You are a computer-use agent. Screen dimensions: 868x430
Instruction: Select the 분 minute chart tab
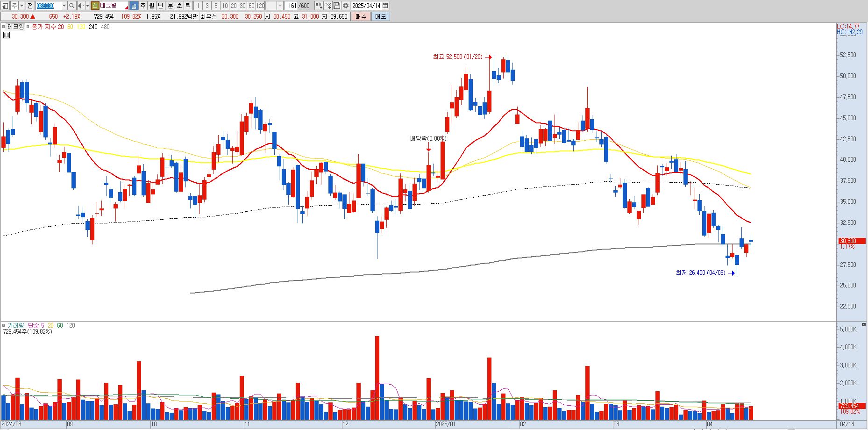point(171,6)
